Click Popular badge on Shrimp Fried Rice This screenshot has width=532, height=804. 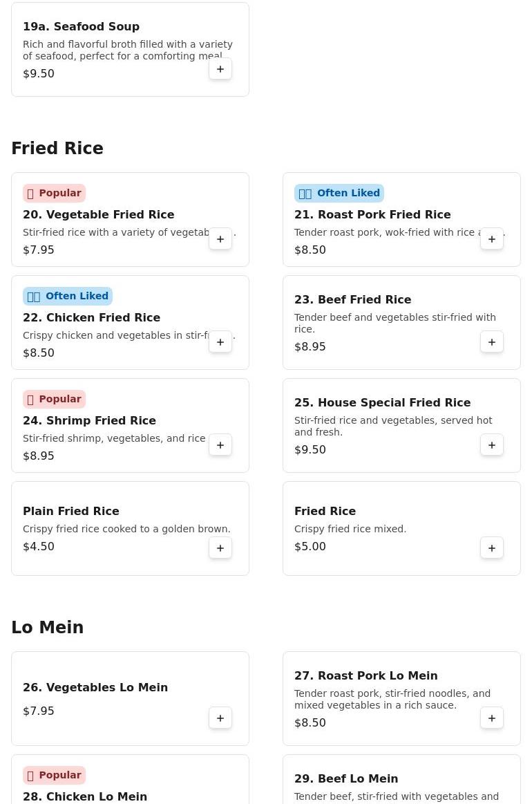(54, 400)
